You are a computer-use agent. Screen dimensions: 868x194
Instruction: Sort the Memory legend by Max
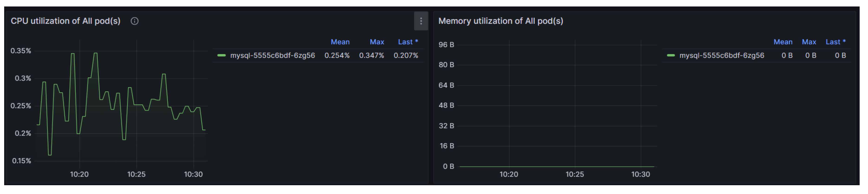tap(809, 42)
